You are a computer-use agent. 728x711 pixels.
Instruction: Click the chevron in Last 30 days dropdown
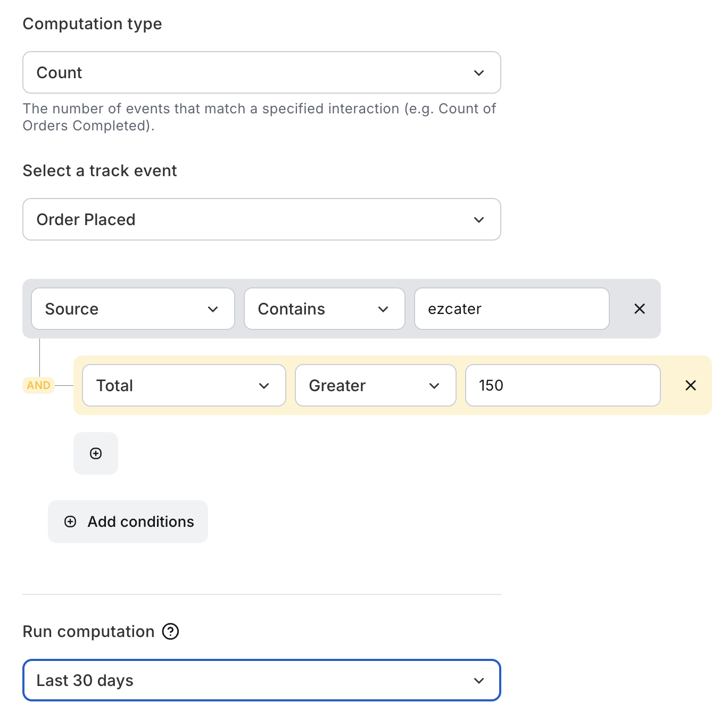479,681
